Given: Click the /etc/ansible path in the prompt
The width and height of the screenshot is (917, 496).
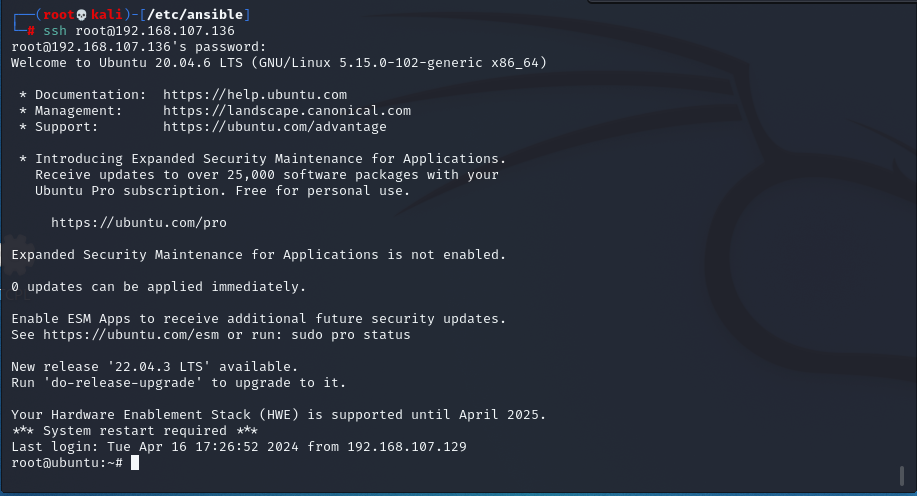Looking at the screenshot, I should 195,15.
